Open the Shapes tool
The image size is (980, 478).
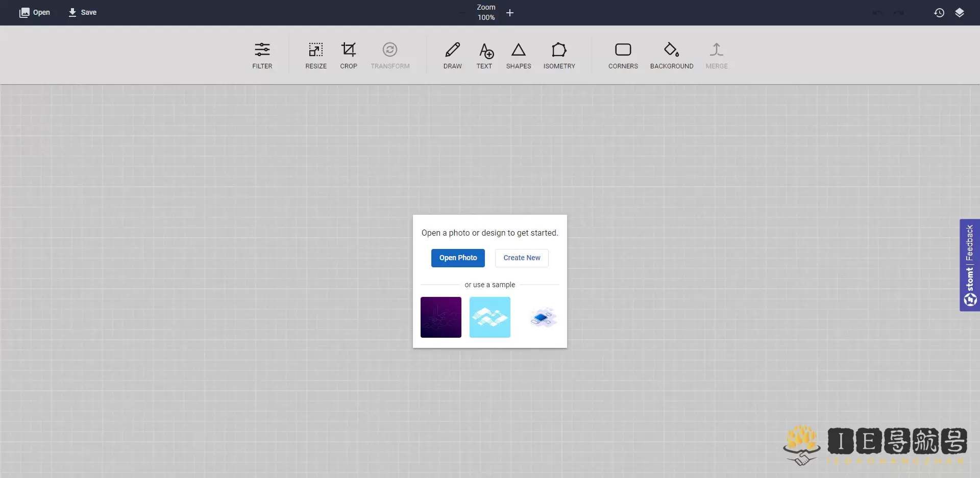point(518,55)
